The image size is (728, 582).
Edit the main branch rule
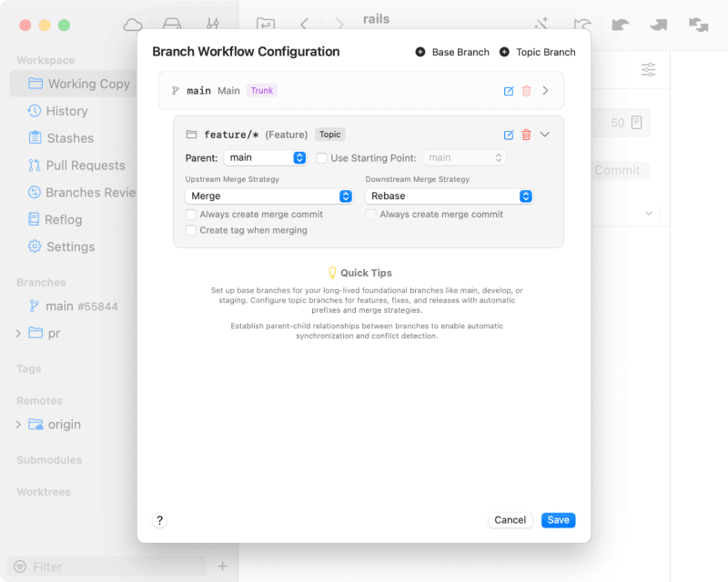tap(510, 91)
